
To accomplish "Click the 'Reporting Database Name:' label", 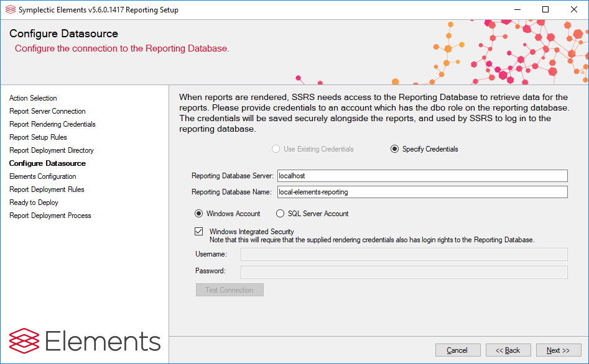I will [x=231, y=192].
